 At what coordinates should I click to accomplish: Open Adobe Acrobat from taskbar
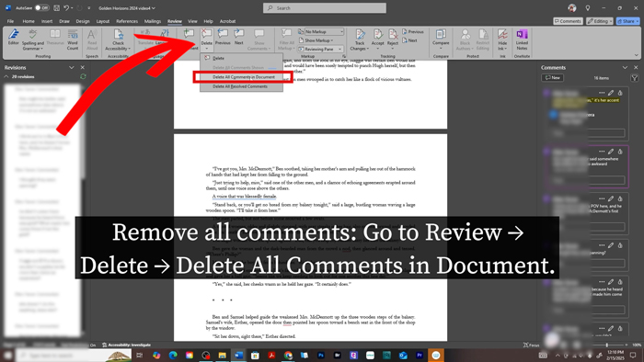(x=271, y=355)
